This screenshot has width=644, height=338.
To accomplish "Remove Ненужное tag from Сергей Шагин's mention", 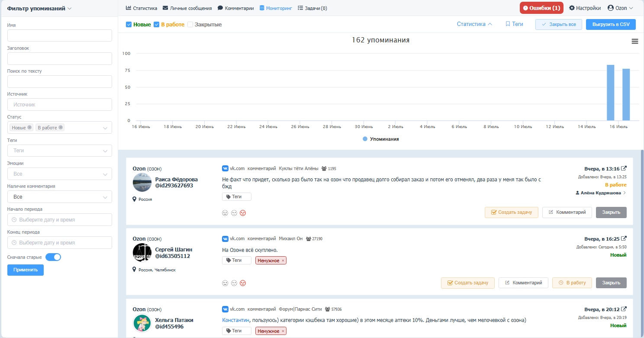I will point(283,261).
